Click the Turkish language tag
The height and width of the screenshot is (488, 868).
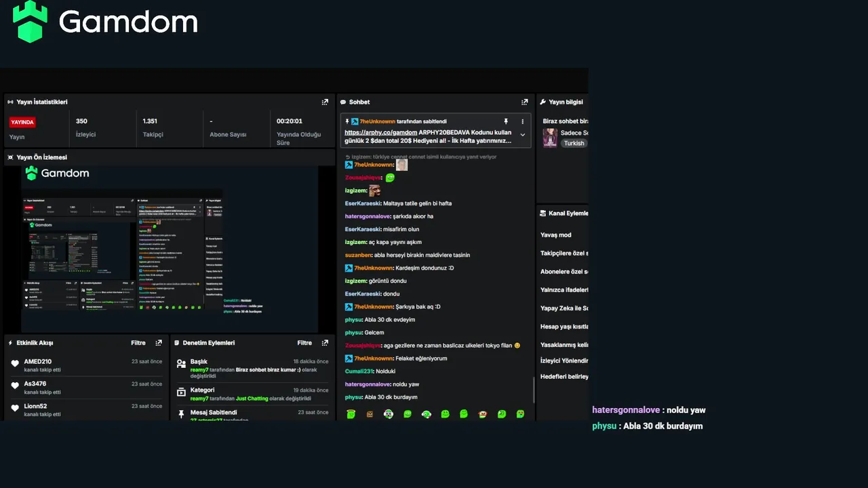(574, 143)
